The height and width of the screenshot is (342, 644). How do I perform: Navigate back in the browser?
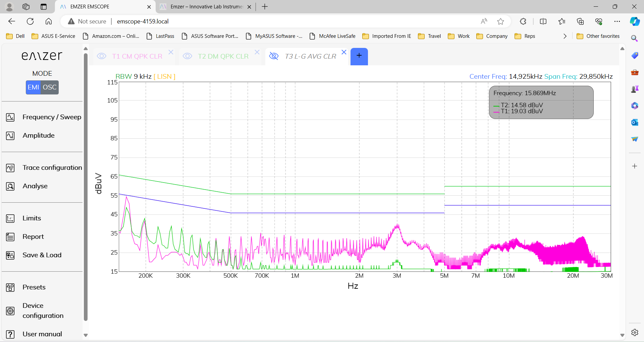[12, 21]
